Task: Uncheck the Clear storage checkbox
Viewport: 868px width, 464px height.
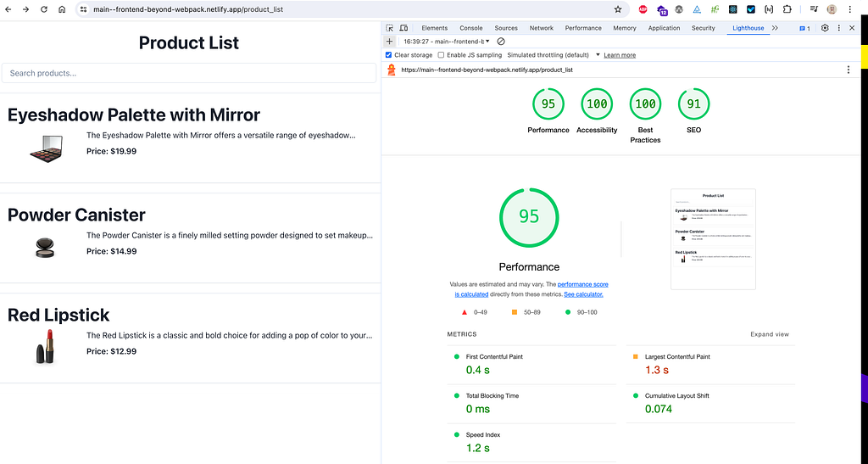Action: tap(388, 55)
